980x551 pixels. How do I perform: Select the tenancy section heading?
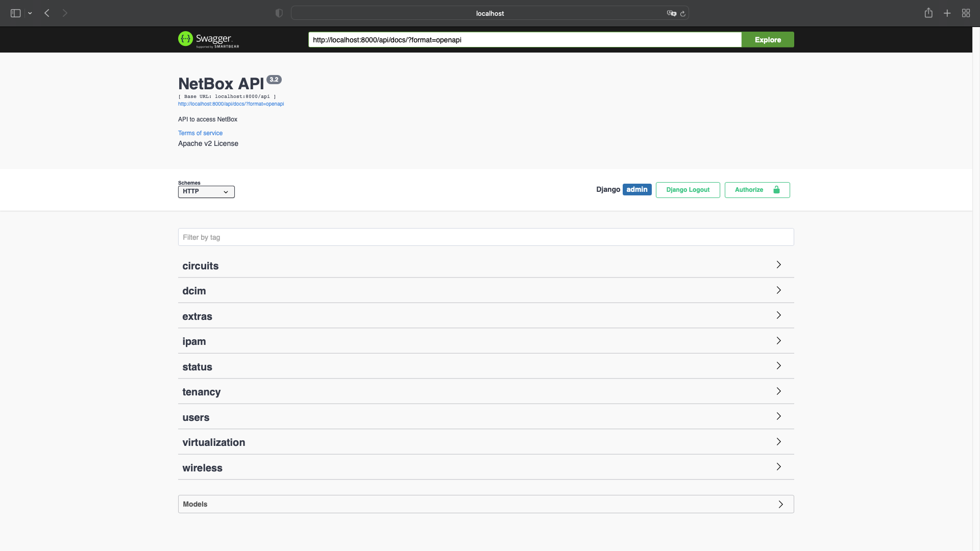click(x=201, y=392)
